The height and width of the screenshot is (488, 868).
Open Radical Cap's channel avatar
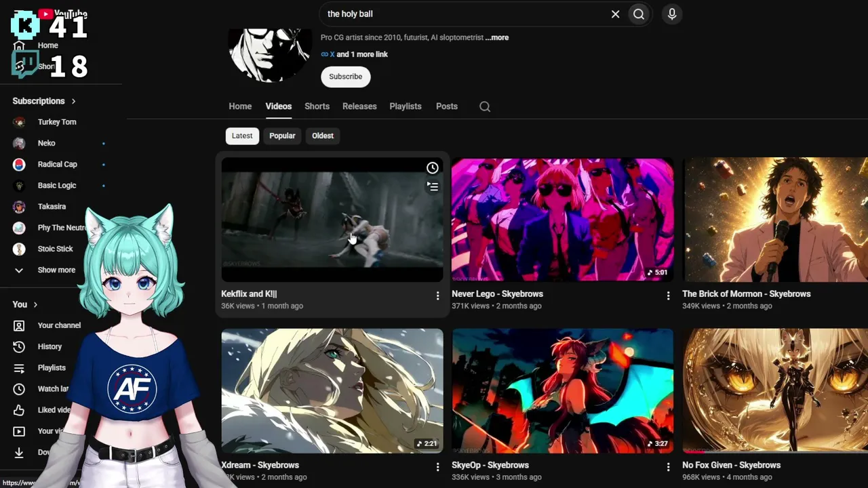pyautogui.click(x=19, y=164)
